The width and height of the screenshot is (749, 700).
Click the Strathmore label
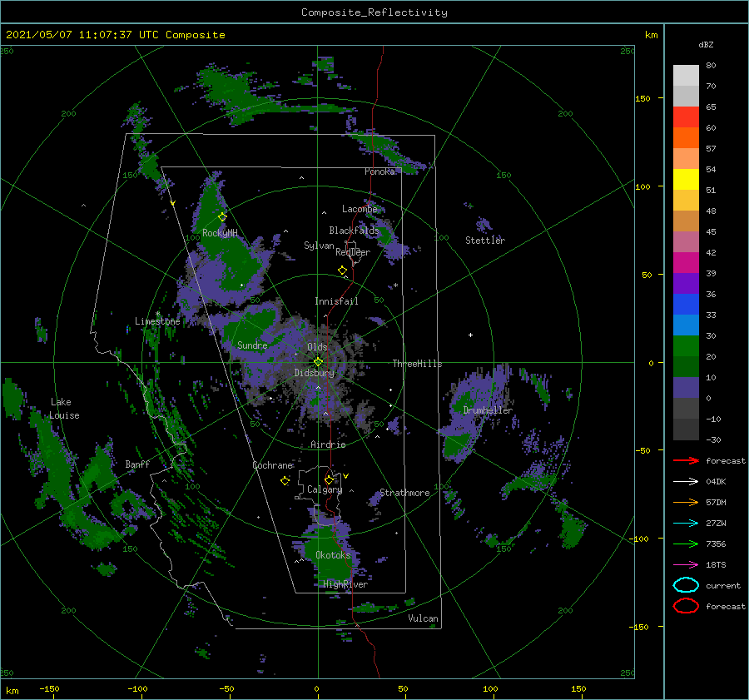coord(404,493)
